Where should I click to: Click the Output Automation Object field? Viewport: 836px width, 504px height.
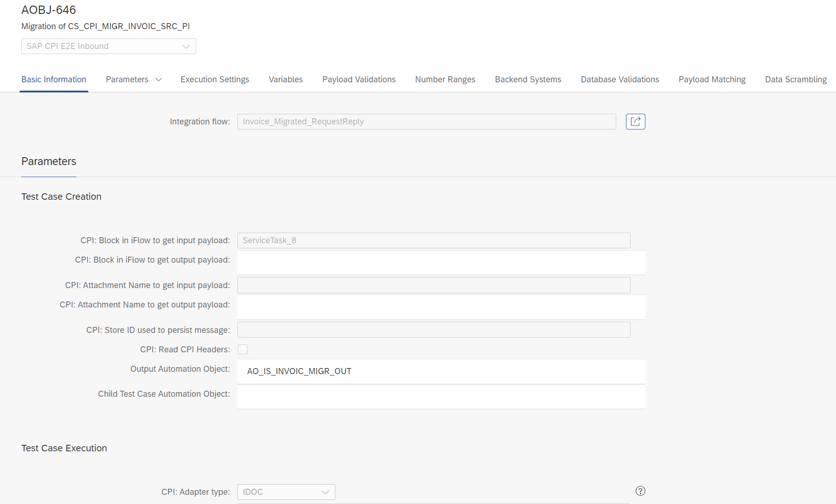point(441,371)
